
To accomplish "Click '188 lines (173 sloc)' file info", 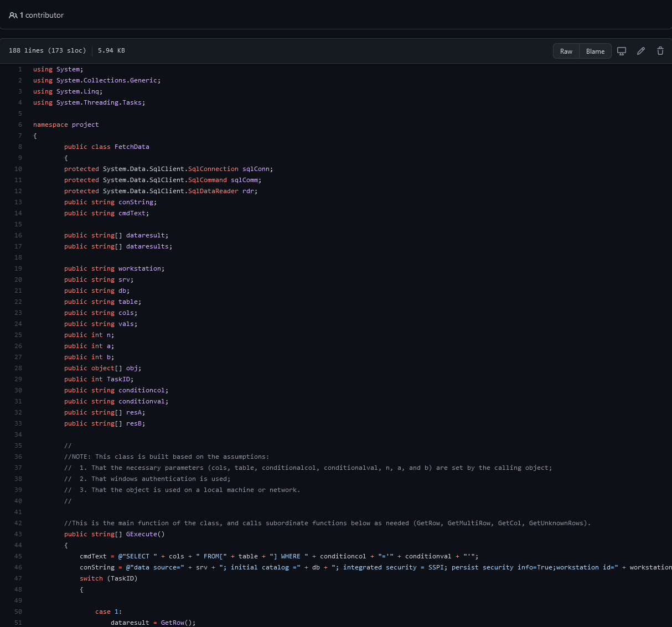I will click(x=48, y=50).
